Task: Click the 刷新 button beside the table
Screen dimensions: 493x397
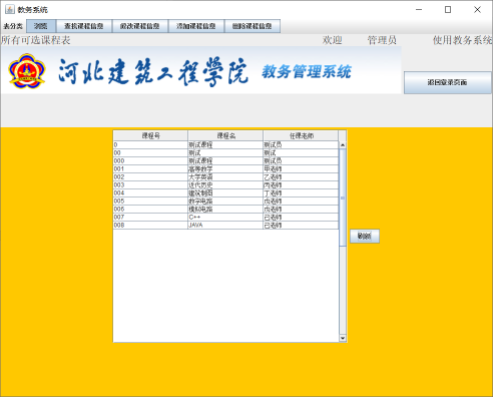Action: coord(365,236)
